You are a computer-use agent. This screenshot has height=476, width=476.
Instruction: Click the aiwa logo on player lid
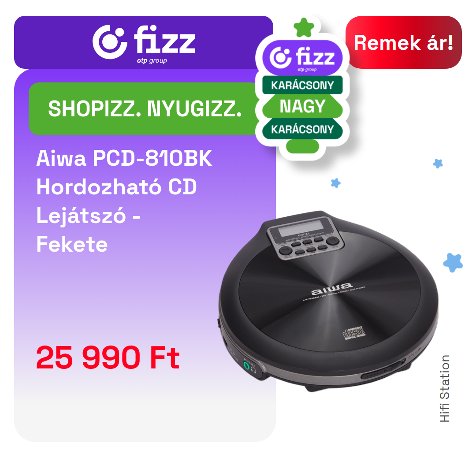331,289
